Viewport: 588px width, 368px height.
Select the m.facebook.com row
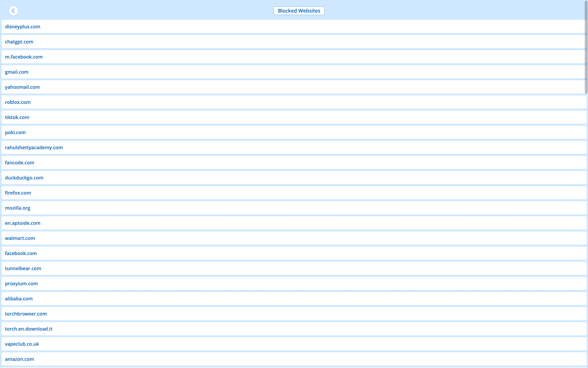[294, 57]
